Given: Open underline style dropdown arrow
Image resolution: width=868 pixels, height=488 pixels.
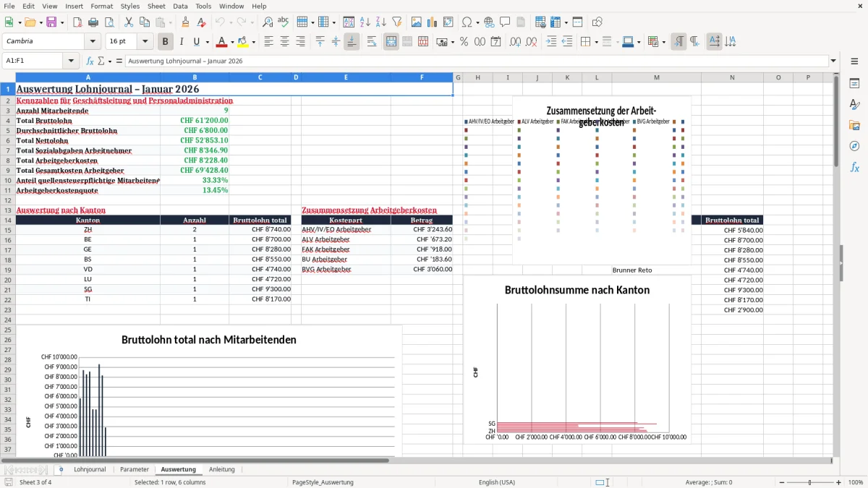Looking at the screenshot, I should [207, 42].
